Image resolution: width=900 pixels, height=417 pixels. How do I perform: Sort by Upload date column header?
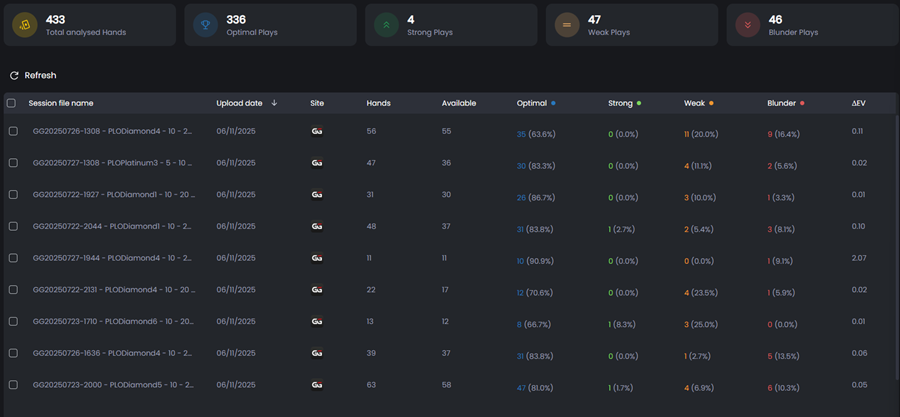coord(239,103)
